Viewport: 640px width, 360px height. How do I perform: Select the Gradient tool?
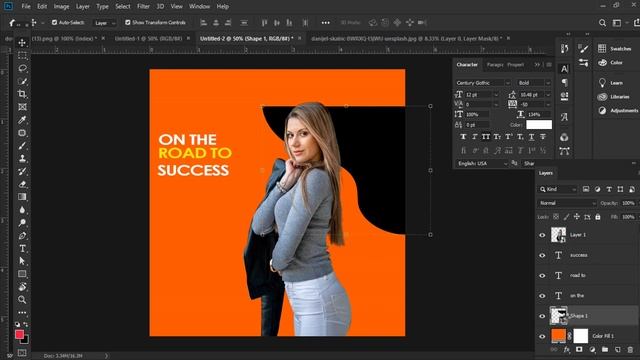(x=22, y=197)
